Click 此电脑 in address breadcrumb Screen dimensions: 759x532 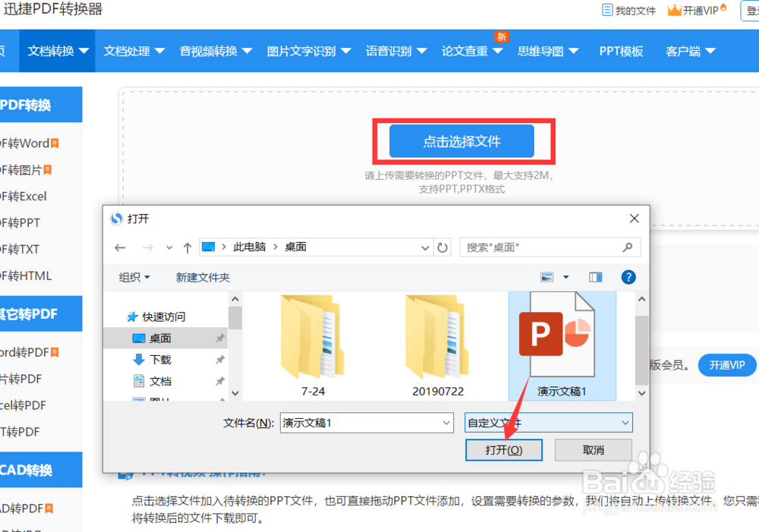tap(249, 247)
